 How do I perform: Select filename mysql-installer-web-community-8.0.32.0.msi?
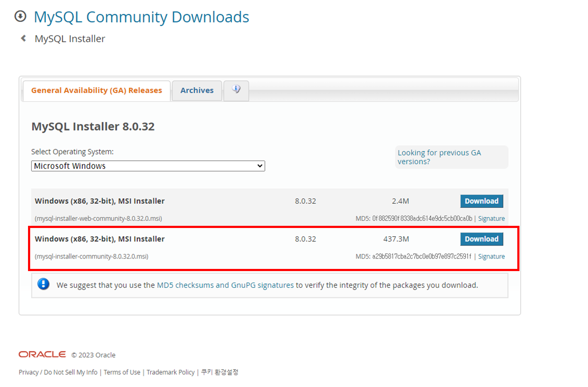98,218
